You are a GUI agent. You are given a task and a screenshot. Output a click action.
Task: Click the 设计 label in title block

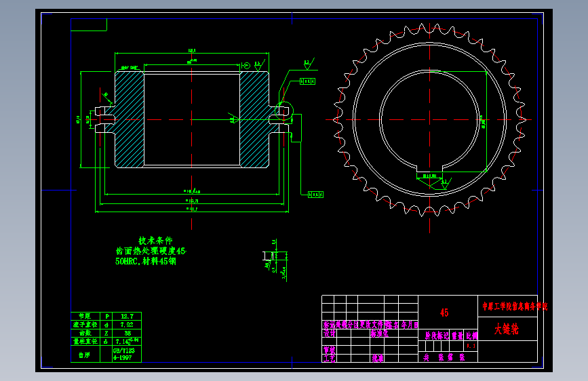(x=330, y=333)
